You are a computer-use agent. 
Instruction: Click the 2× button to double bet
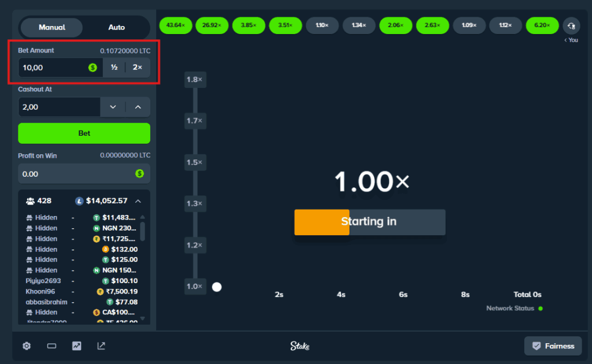pyautogui.click(x=136, y=68)
